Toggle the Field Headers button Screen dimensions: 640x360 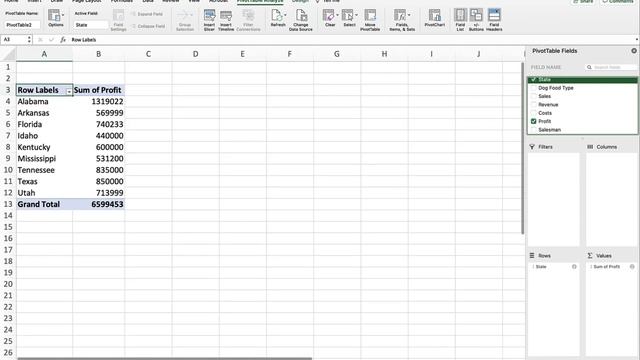[x=494, y=20]
